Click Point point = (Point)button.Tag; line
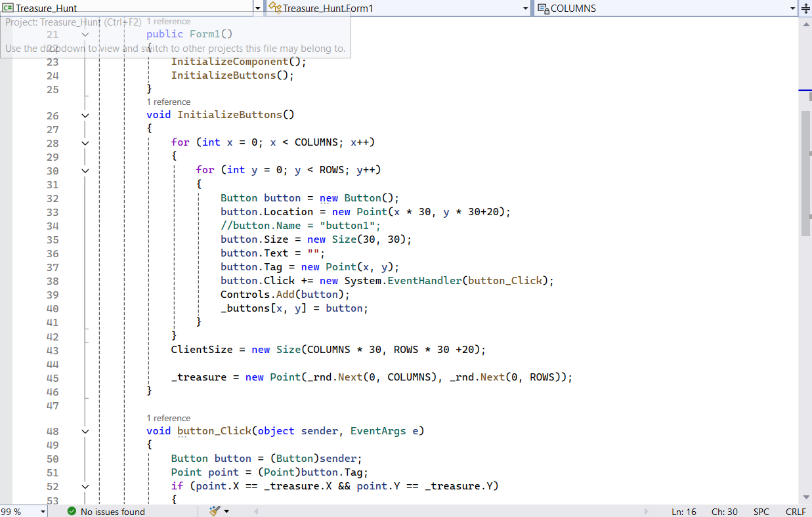The image size is (812, 517). coord(270,472)
